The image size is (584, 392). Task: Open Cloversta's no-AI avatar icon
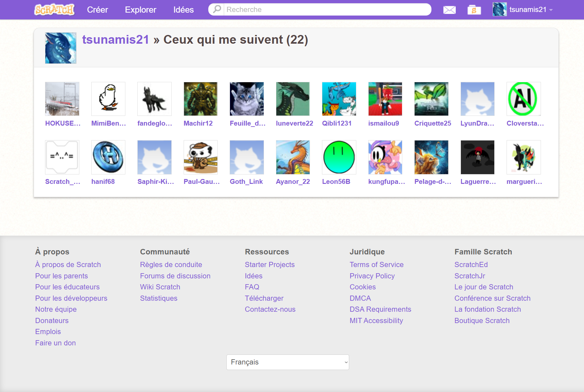(523, 99)
